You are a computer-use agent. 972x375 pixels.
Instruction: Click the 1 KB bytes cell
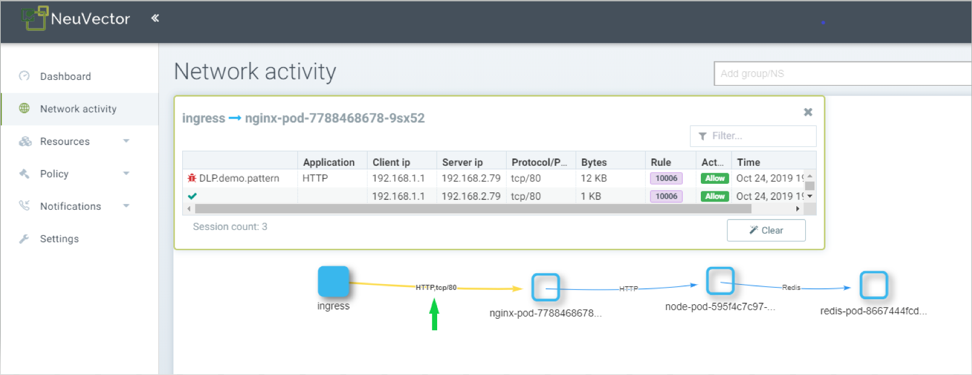(x=591, y=196)
